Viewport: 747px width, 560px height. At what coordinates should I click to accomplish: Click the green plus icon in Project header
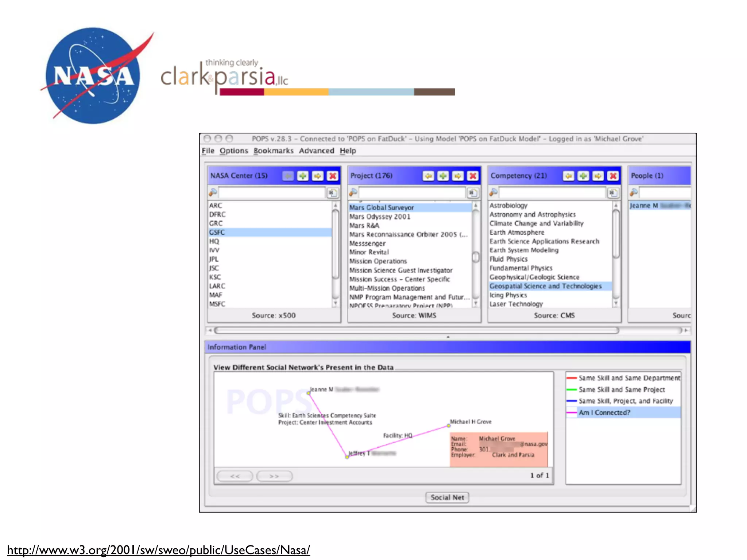click(x=443, y=176)
